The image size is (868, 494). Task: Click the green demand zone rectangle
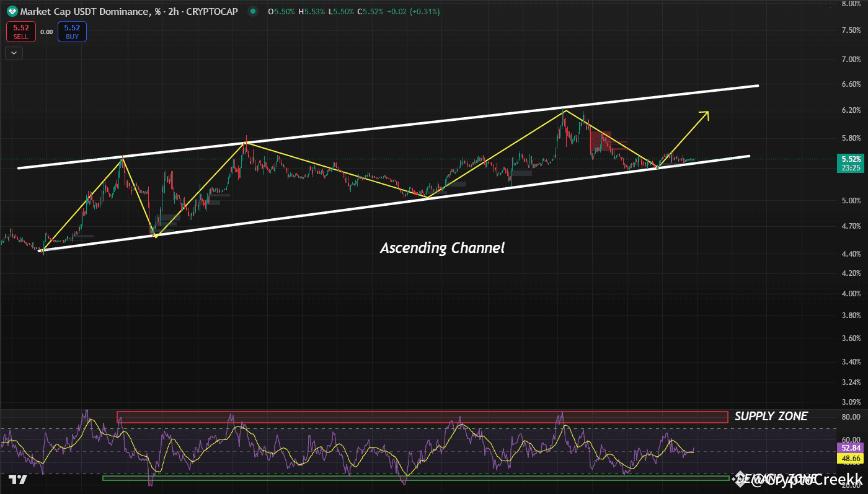(415, 478)
